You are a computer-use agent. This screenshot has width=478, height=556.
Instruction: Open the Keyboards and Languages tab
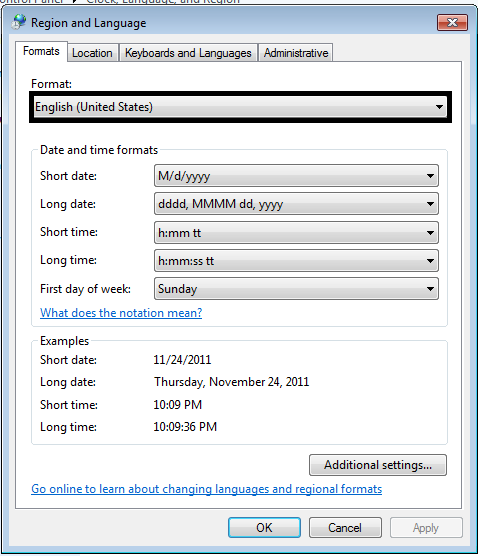(x=188, y=53)
